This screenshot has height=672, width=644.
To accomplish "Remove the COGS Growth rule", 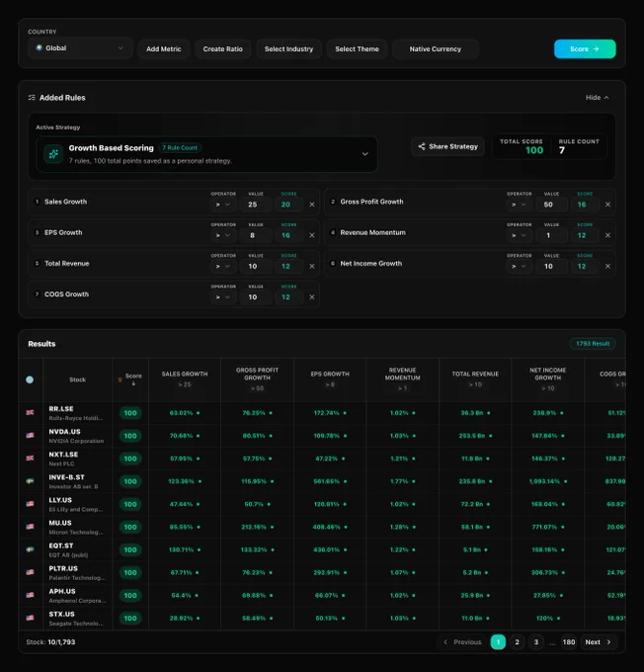I will 312,297.
